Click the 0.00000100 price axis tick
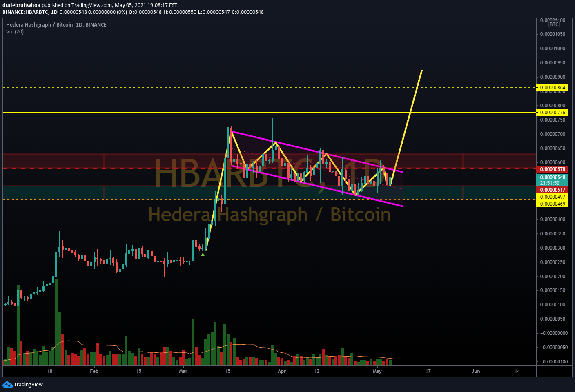Screen dimensions: 575x392 pos(553,305)
